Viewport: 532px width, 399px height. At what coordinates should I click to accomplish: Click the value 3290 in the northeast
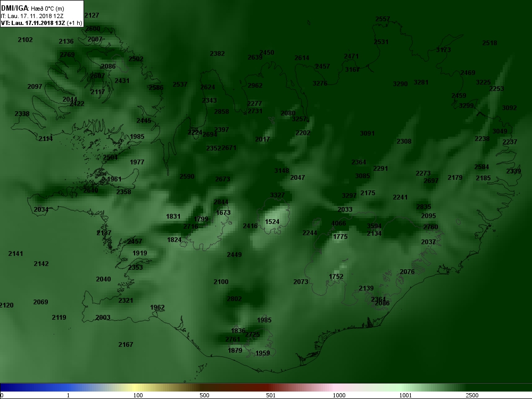[x=401, y=84]
